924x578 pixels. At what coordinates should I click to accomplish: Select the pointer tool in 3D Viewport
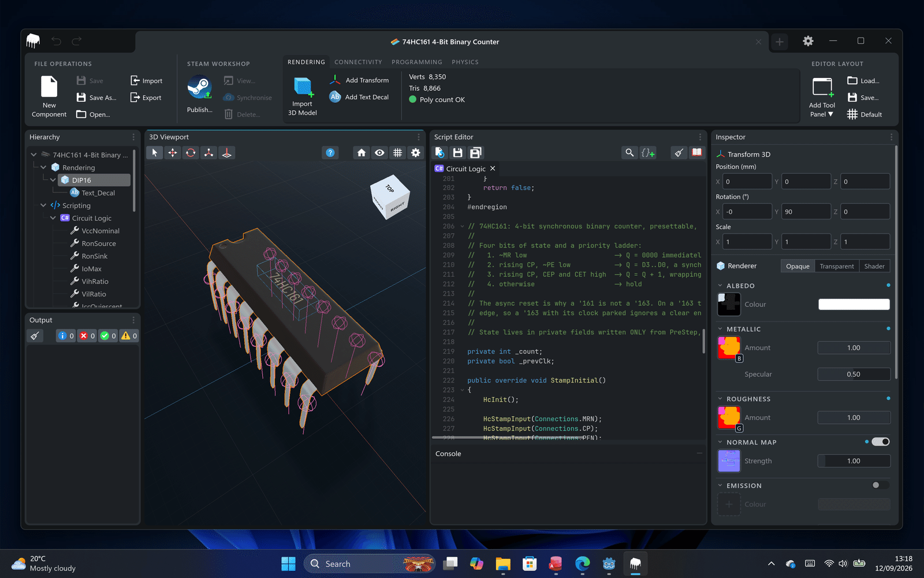pyautogui.click(x=154, y=153)
